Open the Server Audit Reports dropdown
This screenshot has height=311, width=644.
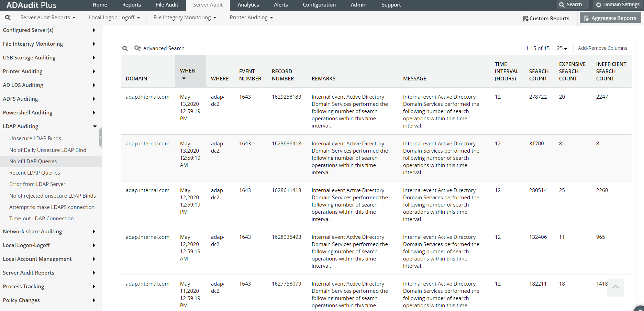click(47, 18)
